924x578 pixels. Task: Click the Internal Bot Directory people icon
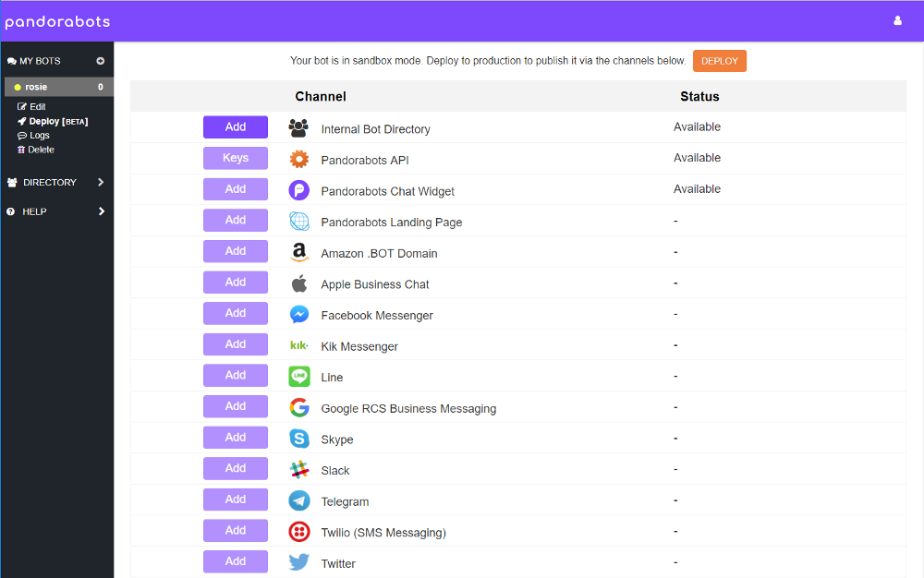(x=298, y=127)
